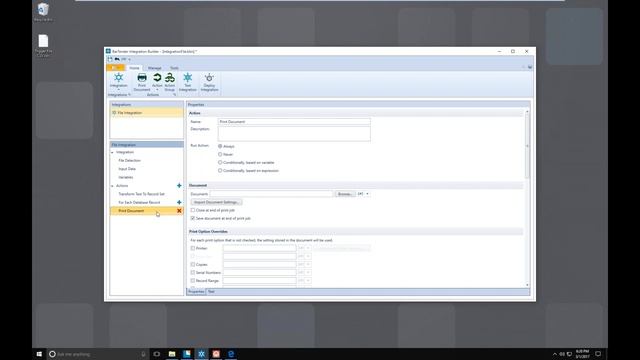Select the Trigger File desktop icon
This screenshot has height=360, width=640.
pyautogui.click(x=43, y=46)
